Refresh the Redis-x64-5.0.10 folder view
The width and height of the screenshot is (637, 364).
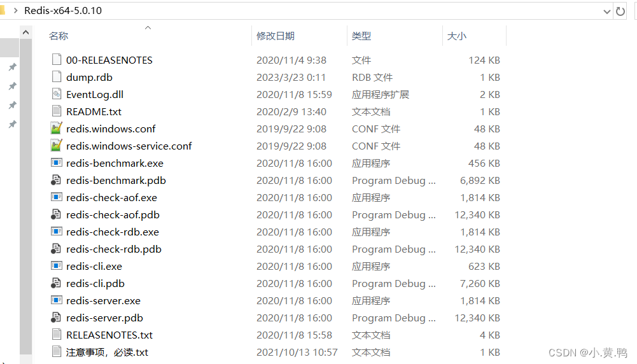620,11
